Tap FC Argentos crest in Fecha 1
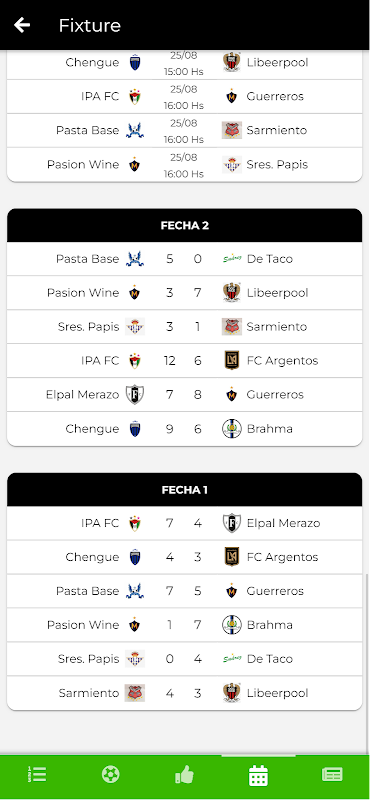The width and height of the screenshot is (370, 800). 232,557
